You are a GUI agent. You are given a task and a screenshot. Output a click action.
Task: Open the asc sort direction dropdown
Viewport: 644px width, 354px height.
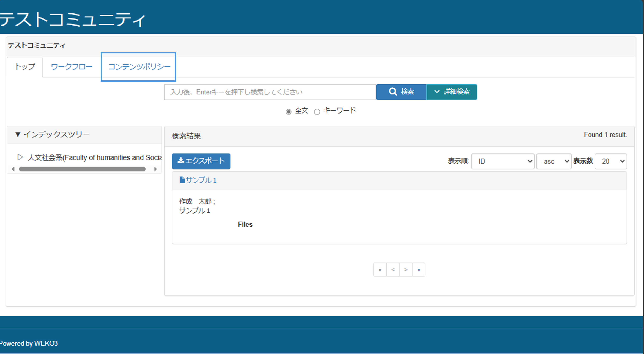(554, 161)
